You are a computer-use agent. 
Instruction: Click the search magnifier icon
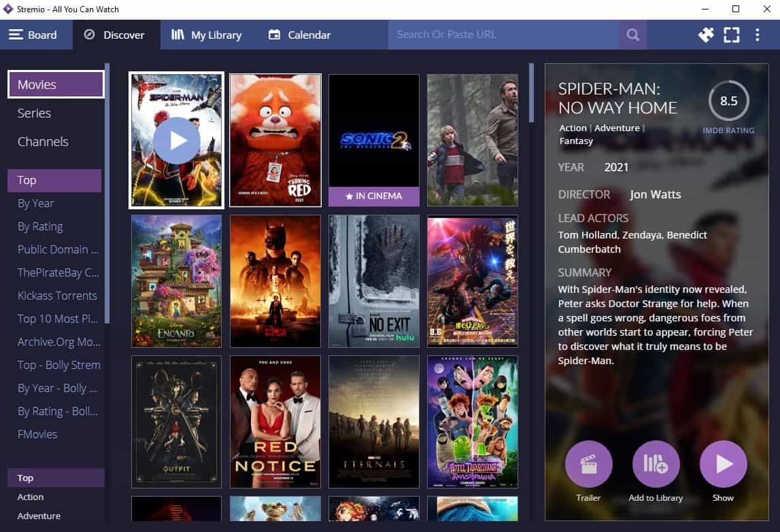tap(632, 35)
